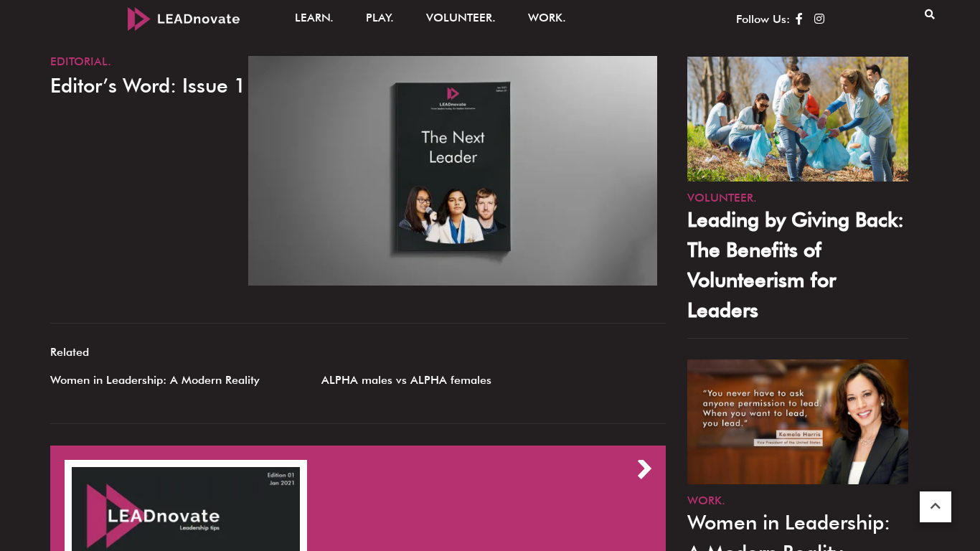Click the search magnifier icon

(929, 14)
